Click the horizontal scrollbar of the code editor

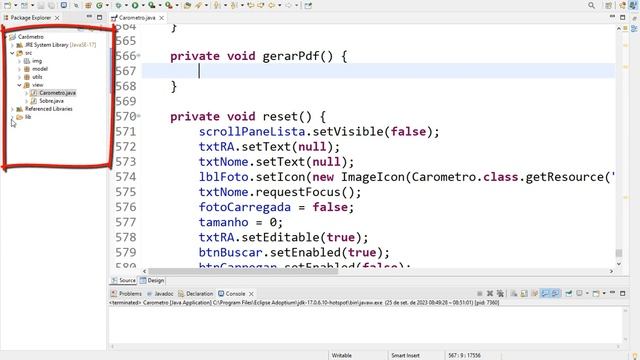(x=243, y=271)
